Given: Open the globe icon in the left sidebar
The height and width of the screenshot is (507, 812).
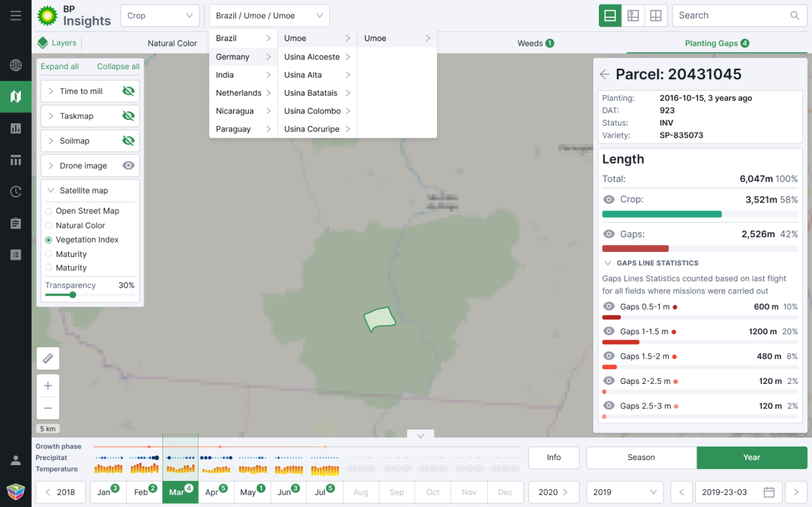Looking at the screenshot, I should pyautogui.click(x=16, y=65).
